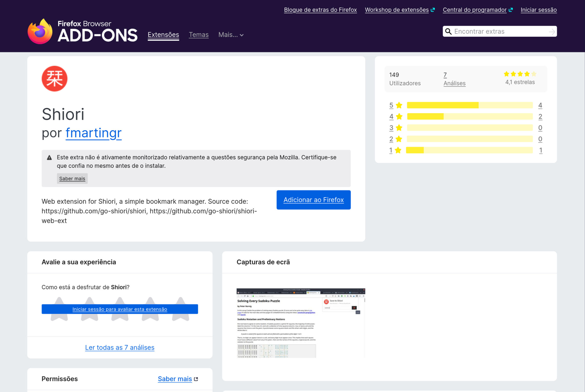Click the warning triangle in the security notice
Image resolution: width=585 pixels, height=392 pixels.
[x=49, y=157]
